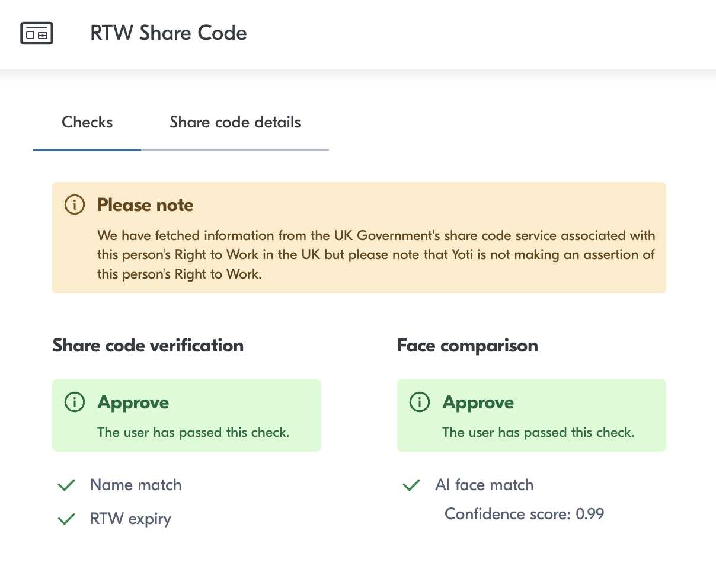Click info icon in Face comparison Approve box
Viewport: 716px width, 588px height.
pos(420,402)
